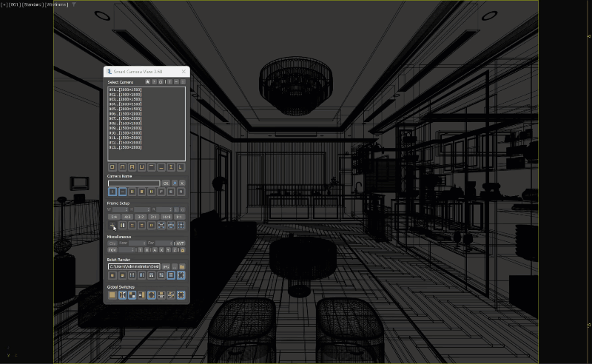
Task: Set frame aspect ratio to 16:9
Action: 166,217
